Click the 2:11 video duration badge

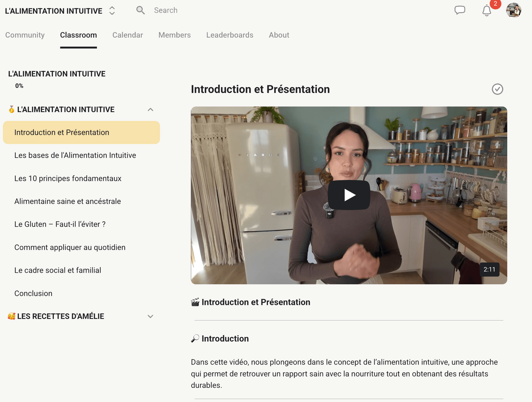[x=489, y=269]
